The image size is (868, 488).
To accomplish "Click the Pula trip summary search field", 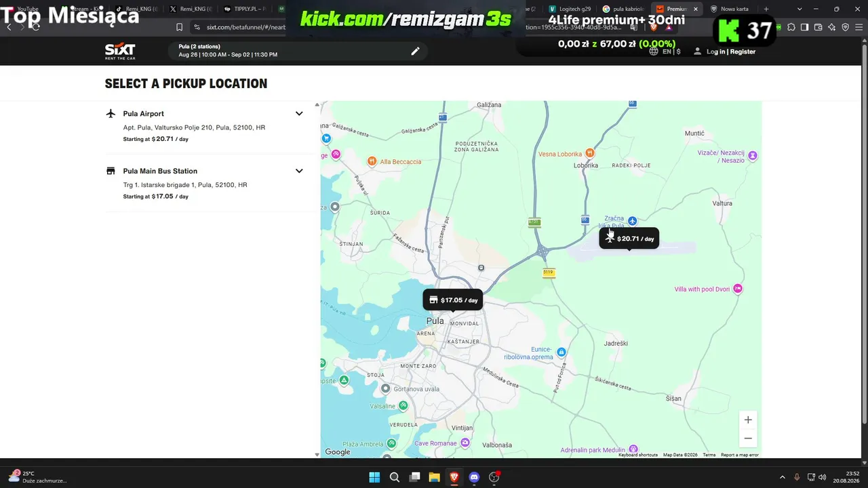I will pos(298,51).
